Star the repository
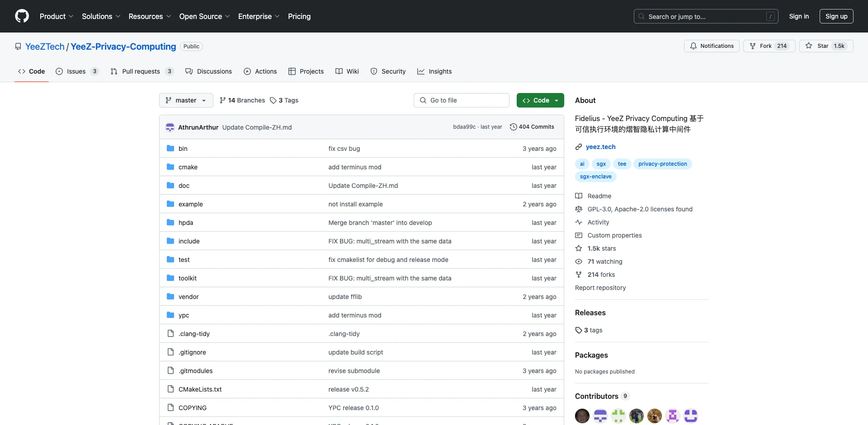Screen dimensions: 868x425 click(x=826, y=46)
